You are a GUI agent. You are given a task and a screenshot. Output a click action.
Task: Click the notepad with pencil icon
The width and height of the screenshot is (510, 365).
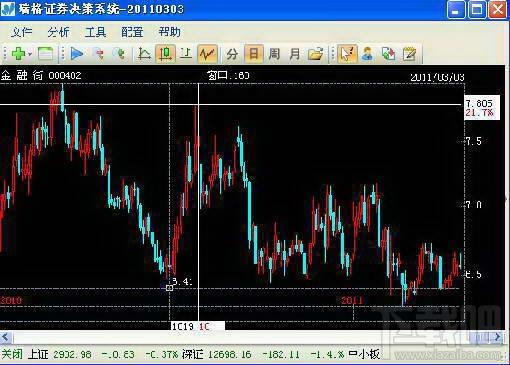[409, 54]
